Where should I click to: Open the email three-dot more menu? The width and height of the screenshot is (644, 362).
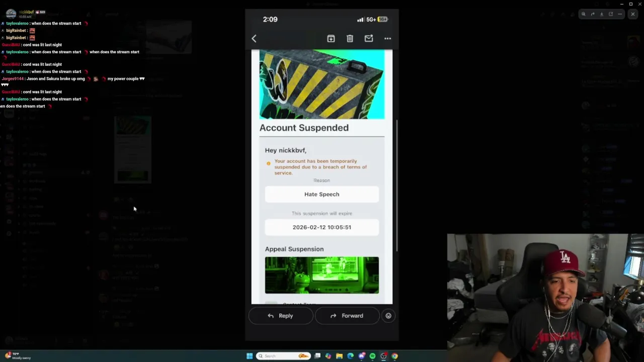pyautogui.click(x=387, y=39)
